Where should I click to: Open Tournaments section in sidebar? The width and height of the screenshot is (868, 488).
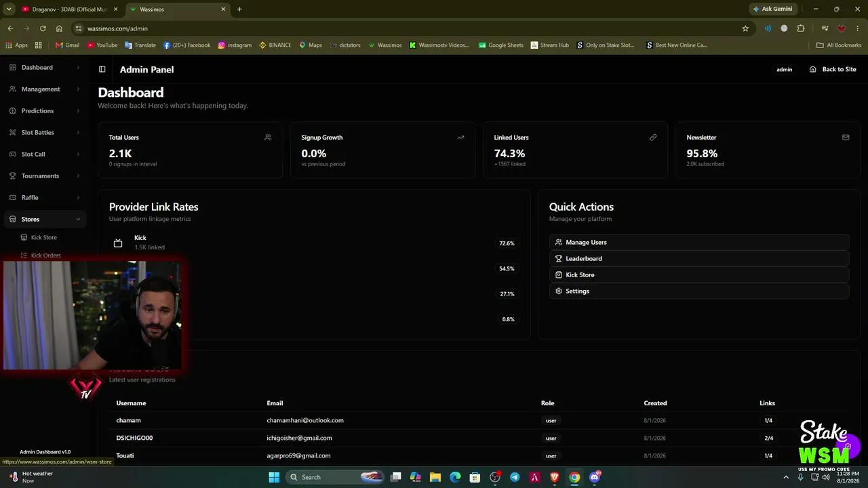click(40, 176)
